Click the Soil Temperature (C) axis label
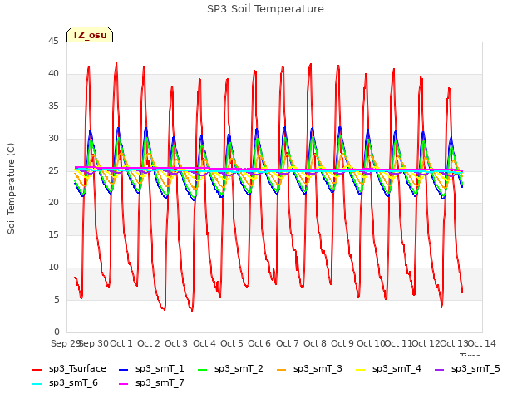Screen dimensions: 532x399 pyautogui.click(x=11, y=189)
